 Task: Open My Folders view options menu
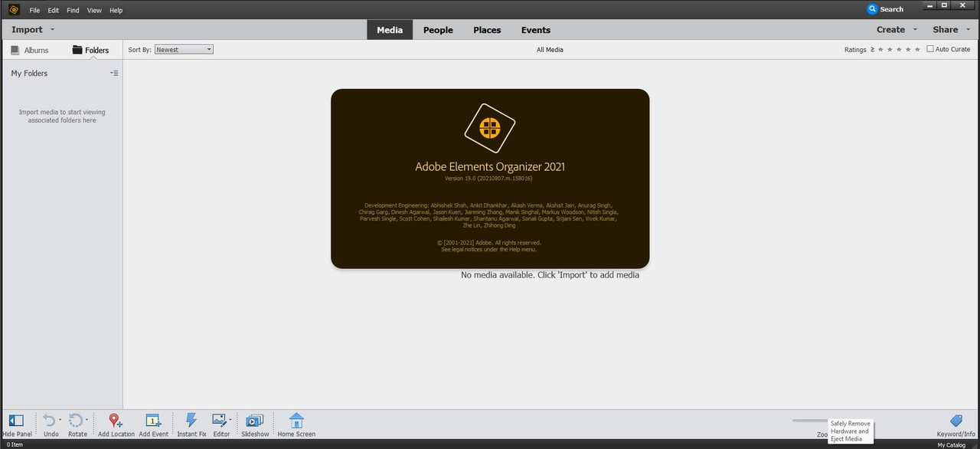tap(114, 73)
